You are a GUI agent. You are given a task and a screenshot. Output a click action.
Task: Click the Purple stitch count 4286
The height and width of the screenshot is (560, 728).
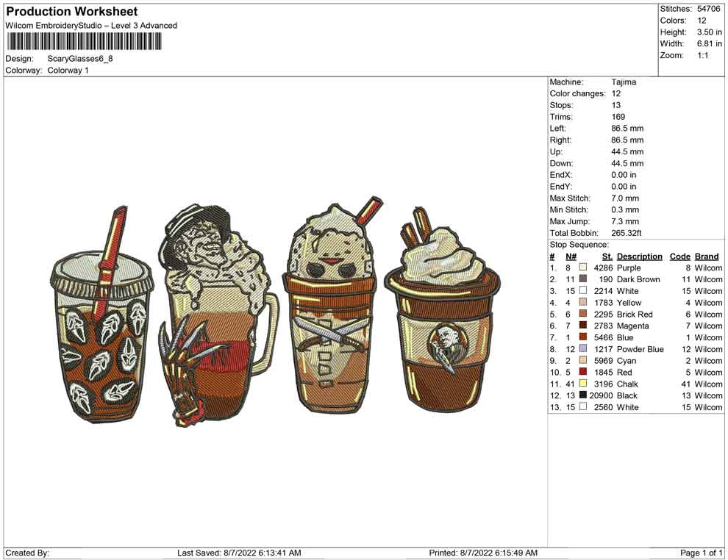(604, 268)
